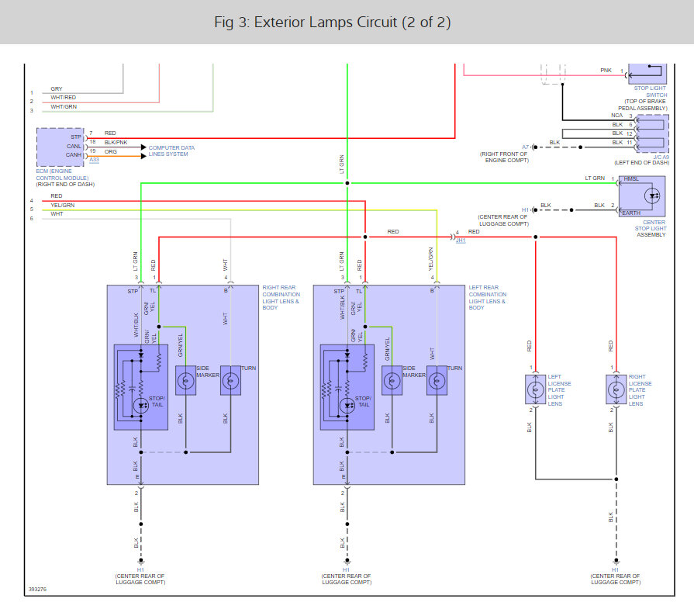Select the GRY wire label at pin 1
694x616 pixels.
point(57,89)
